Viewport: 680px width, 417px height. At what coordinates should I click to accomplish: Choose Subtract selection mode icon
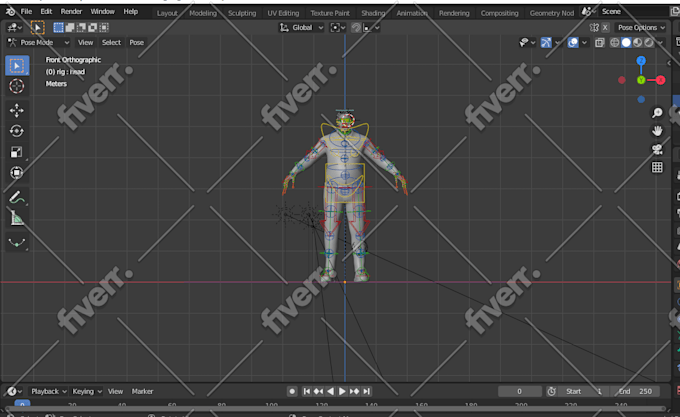[x=81, y=28]
